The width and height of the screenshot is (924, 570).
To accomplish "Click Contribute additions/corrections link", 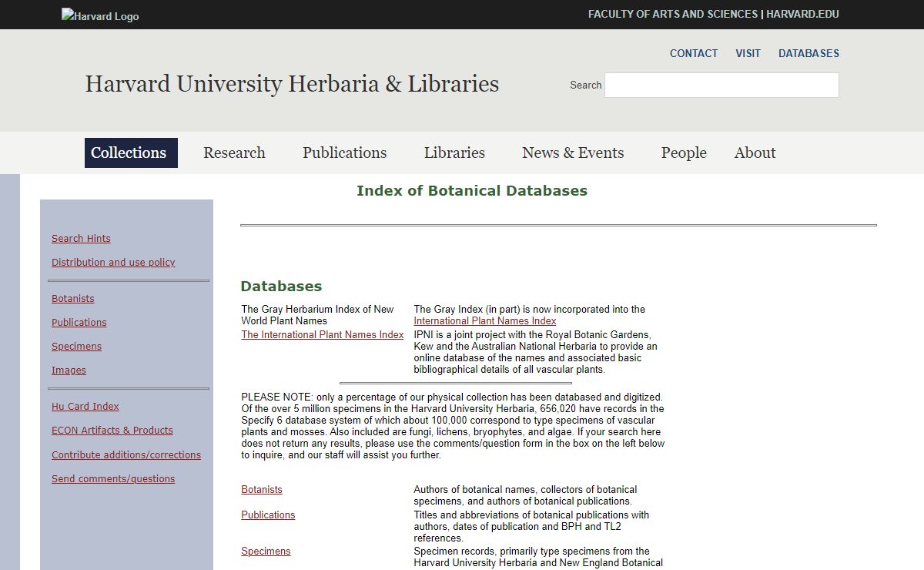I will point(126,454).
